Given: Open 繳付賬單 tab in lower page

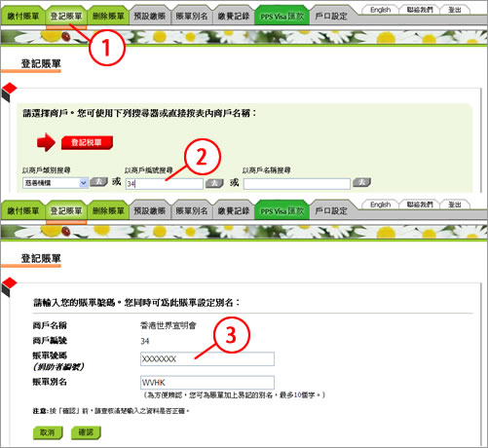Looking at the screenshot, I should point(23,211).
